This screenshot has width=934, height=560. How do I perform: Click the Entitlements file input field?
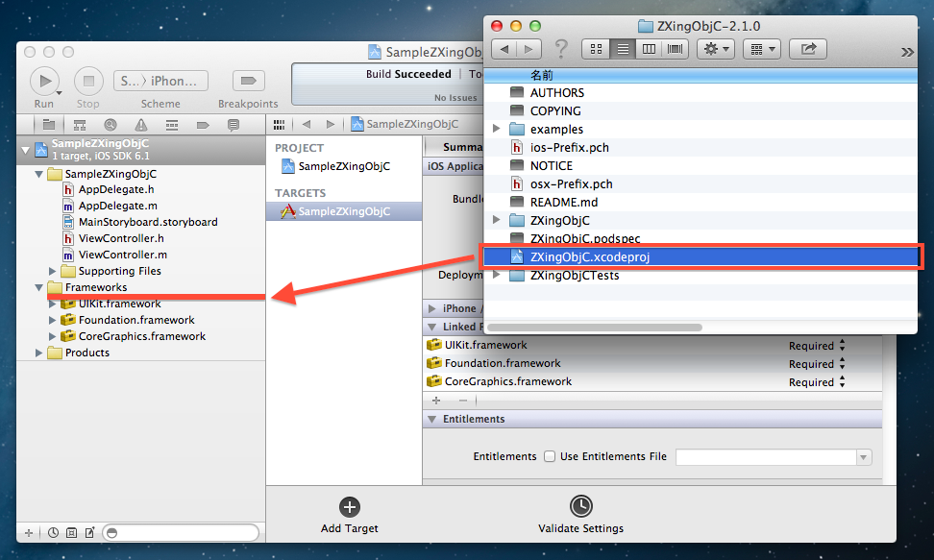pos(766,457)
